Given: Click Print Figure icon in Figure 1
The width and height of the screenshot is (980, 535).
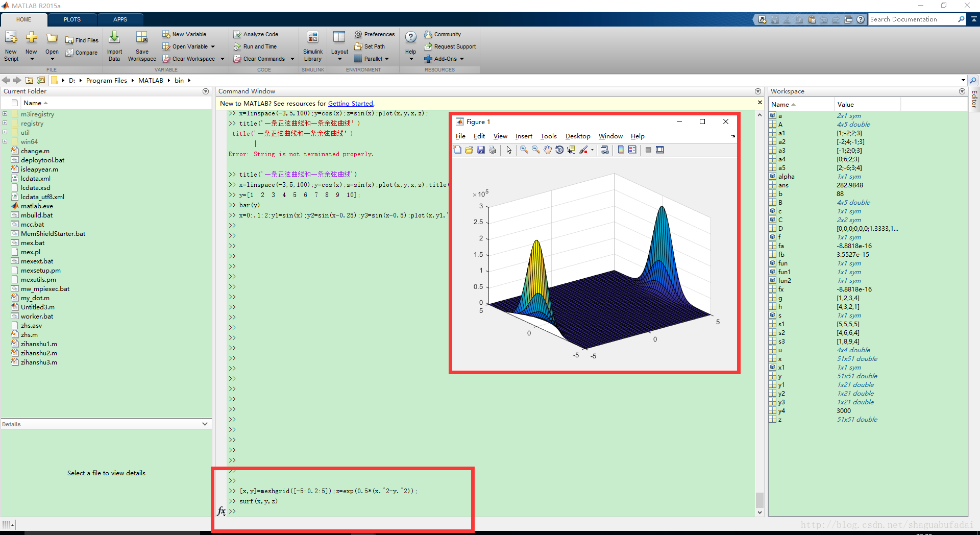Looking at the screenshot, I should (x=493, y=150).
